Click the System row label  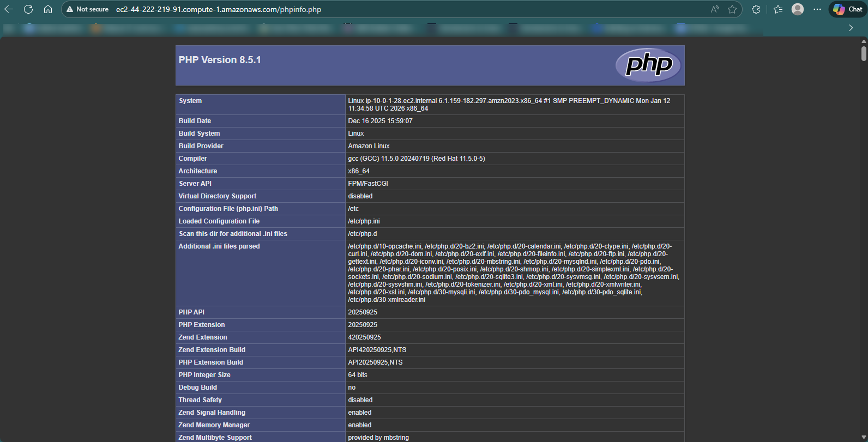190,101
